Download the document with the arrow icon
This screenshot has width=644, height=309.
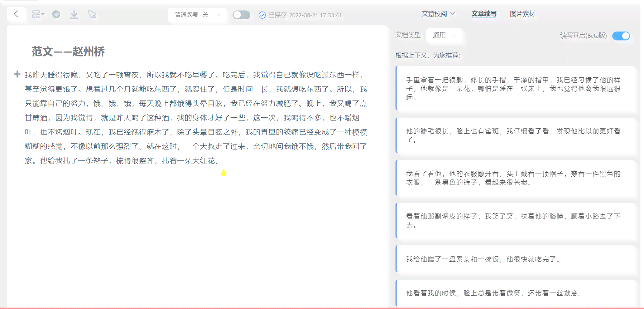point(74,14)
